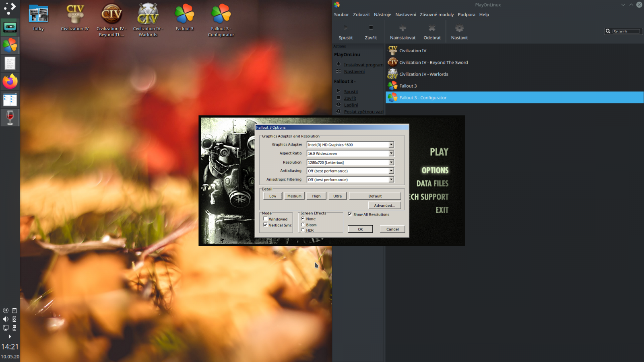Open the Graphics Adapter dropdown
The image size is (644, 362).
(x=390, y=144)
